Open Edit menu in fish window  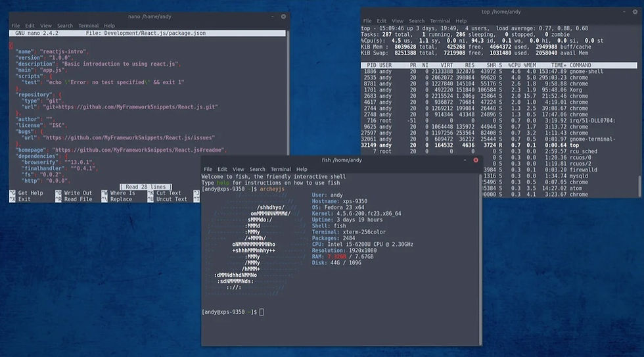(x=222, y=169)
